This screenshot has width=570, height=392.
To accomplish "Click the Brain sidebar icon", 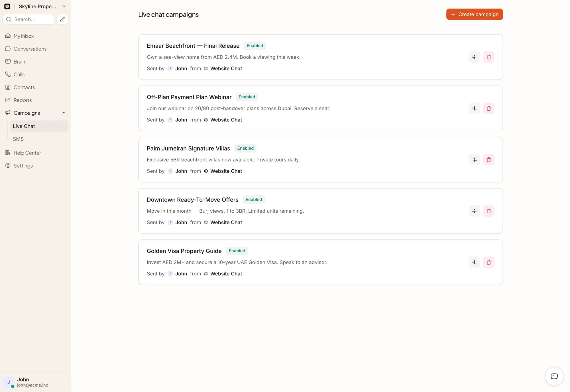I will [8, 62].
